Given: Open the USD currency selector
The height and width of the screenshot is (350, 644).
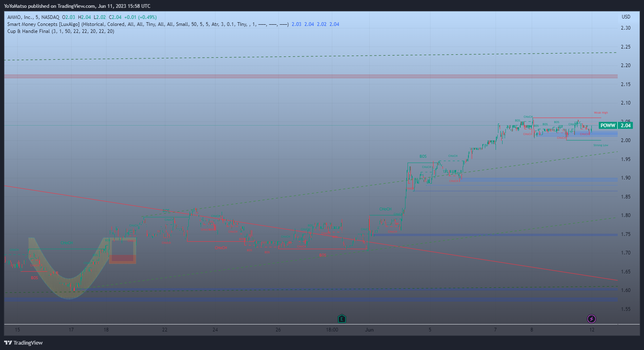Looking at the screenshot, I should coord(626,17).
